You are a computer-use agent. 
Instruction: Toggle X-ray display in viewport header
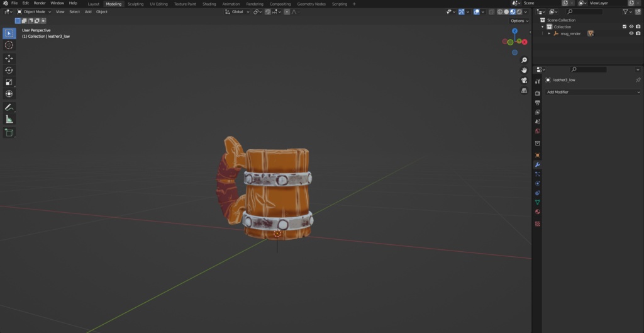point(492,12)
